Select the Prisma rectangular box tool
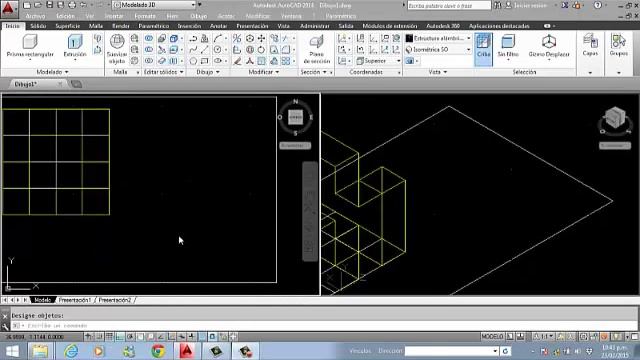 [x=30, y=46]
